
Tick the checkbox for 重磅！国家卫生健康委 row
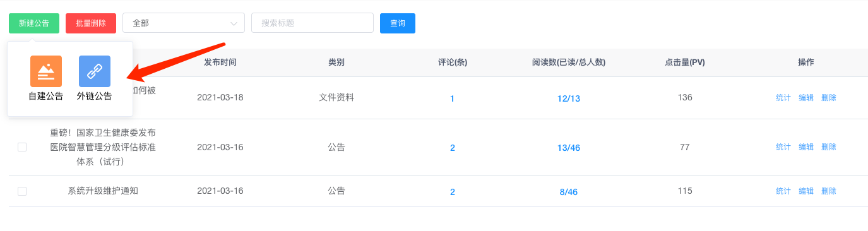click(x=22, y=147)
